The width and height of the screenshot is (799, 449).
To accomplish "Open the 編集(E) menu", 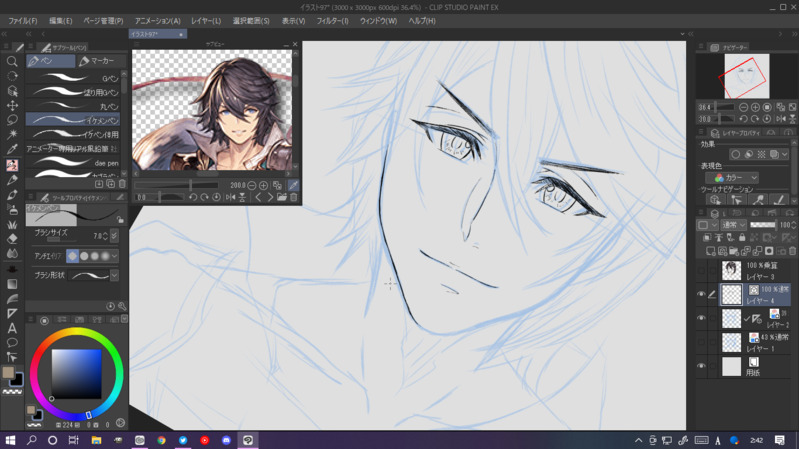I will tap(61, 21).
